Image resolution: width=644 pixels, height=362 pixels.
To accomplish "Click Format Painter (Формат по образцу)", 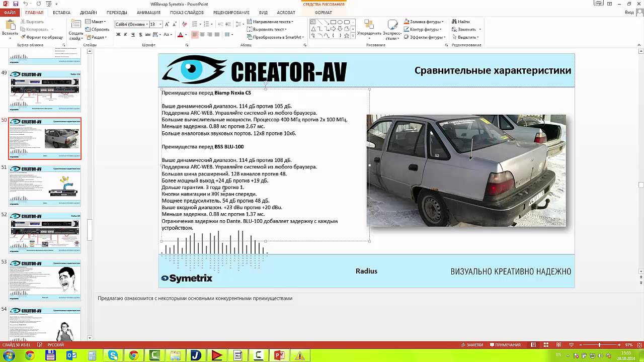I will point(41,37).
